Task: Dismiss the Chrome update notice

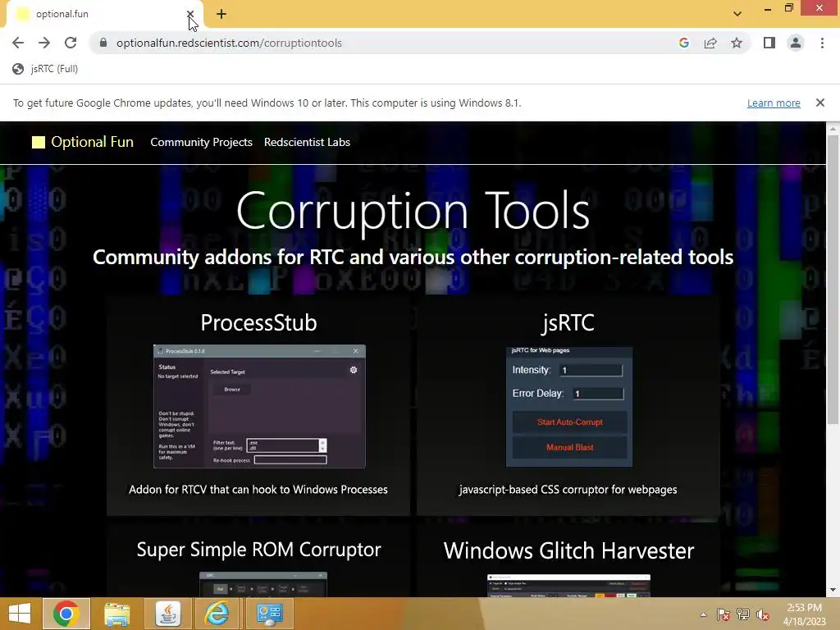Action: (x=820, y=103)
